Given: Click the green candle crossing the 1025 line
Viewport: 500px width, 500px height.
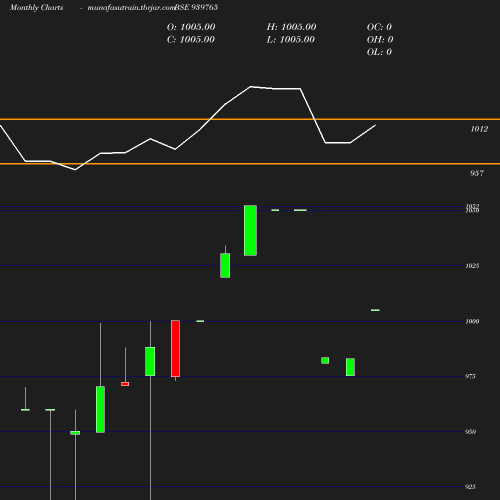Looking at the screenshot, I should tap(225, 266).
